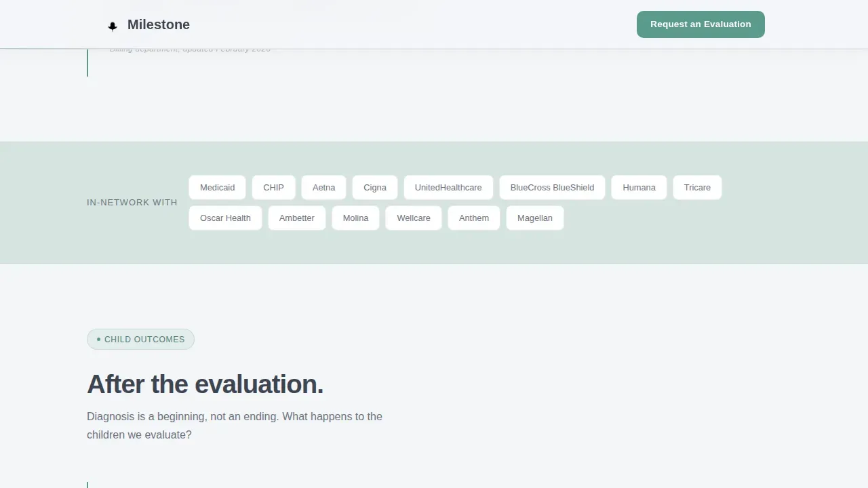
Task: Select the Tricare insurance chip
Action: click(x=697, y=188)
